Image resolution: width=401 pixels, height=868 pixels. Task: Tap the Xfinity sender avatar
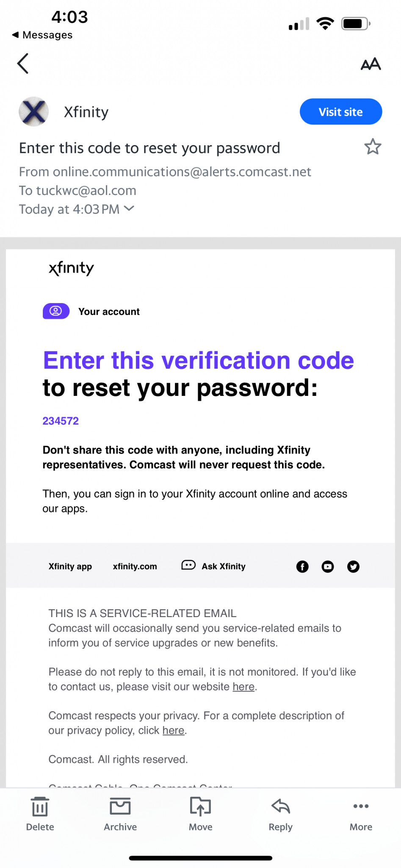click(x=33, y=112)
